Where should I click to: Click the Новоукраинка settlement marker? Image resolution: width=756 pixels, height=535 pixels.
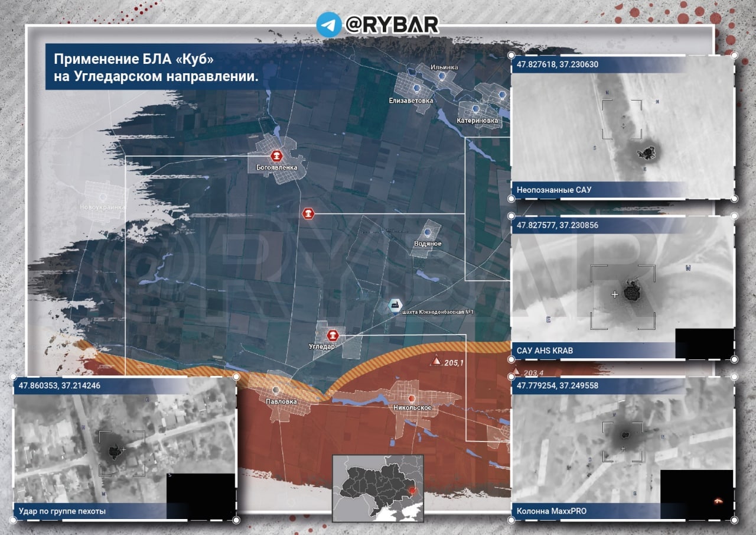pos(103,196)
